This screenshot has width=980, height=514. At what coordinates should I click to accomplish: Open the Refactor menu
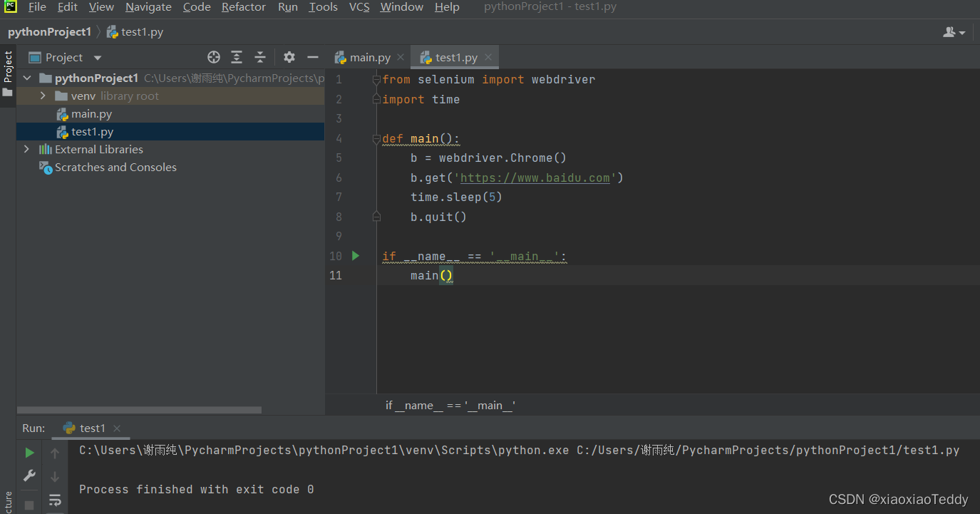pyautogui.click(x=243, y=7)
